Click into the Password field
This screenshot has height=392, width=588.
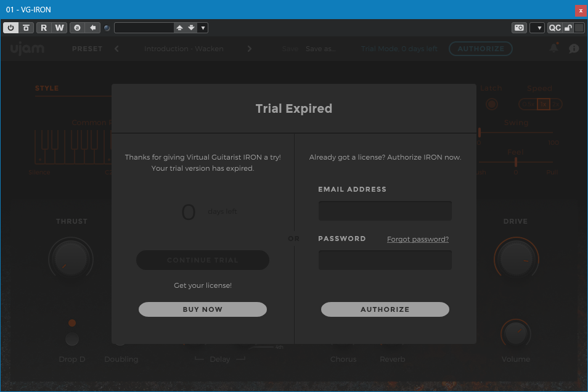385,260
